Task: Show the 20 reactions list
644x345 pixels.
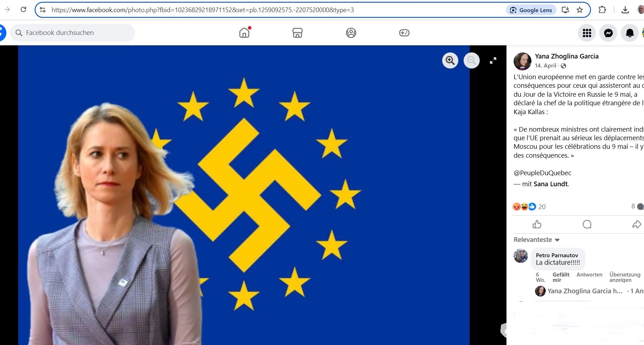Action: (x=542, y=207)
